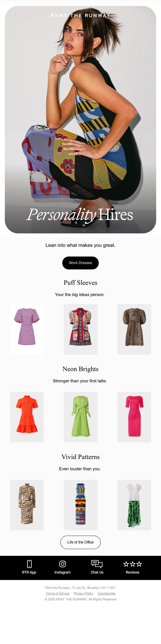Open the Privacy Policy link
The width and height of the screenshot is (161, 644).
point(84,593)
